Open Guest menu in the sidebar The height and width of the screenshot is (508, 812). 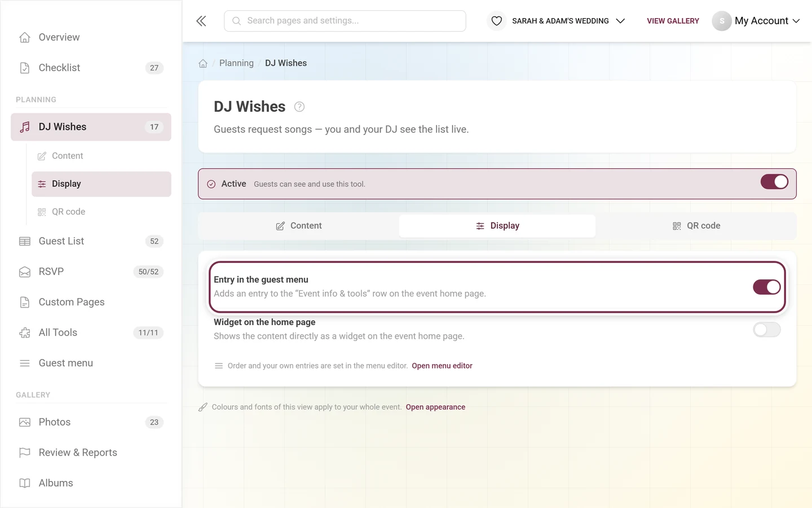coord(91,363)
